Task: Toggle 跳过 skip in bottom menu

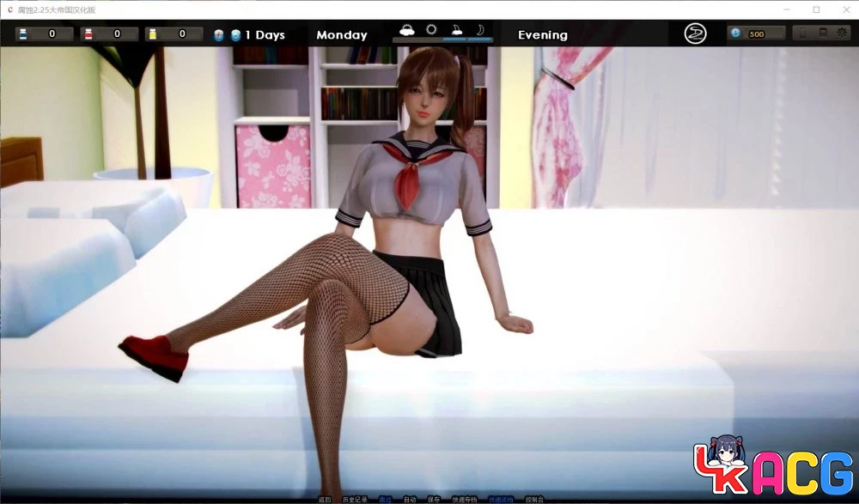Action: pyautogui.click(x=386, y=500)
